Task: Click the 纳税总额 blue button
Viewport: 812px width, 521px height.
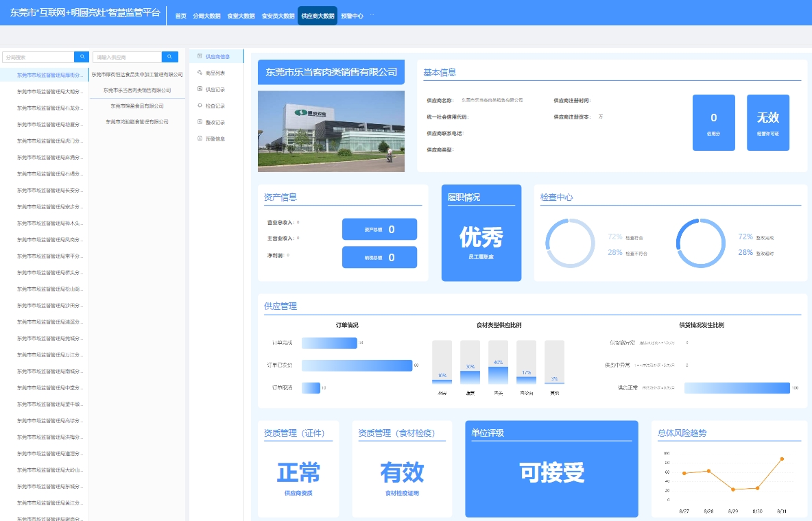Action: click(379, 257)
